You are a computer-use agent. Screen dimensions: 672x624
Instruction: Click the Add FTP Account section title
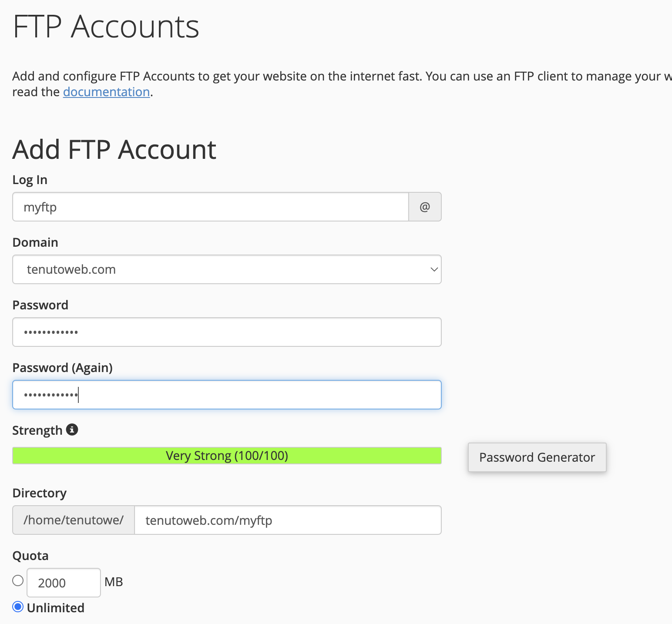pos(114,149)
